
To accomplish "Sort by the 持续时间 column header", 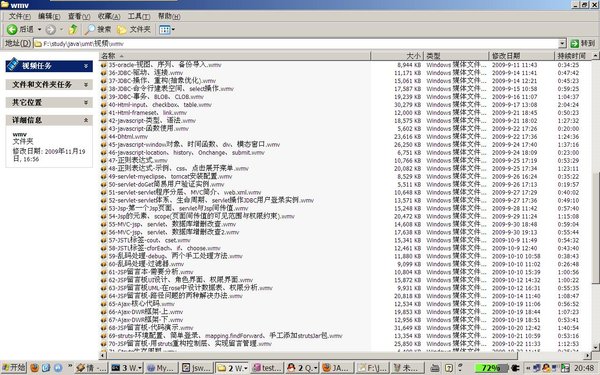I will tap(573, 56).
